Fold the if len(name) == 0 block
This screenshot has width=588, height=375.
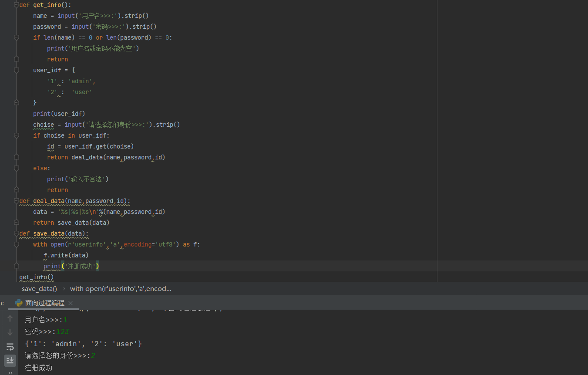pyautogui.click(x=17, y=37)
